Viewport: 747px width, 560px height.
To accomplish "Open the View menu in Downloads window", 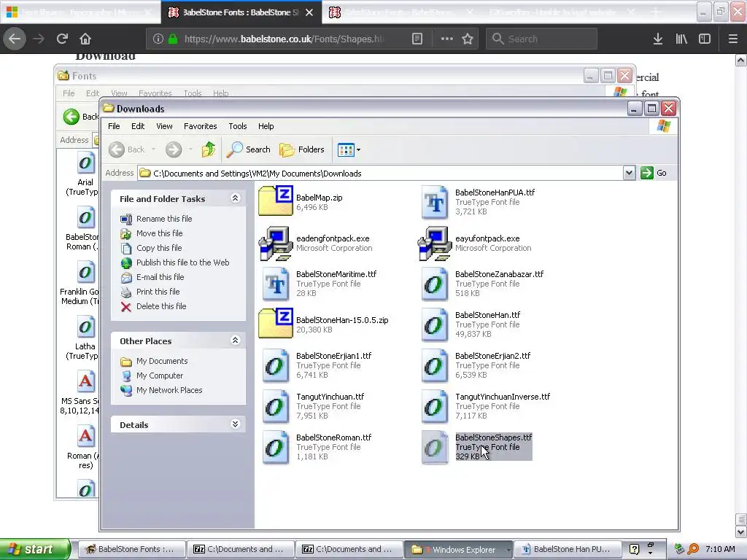I will click(x=164, y=126).
